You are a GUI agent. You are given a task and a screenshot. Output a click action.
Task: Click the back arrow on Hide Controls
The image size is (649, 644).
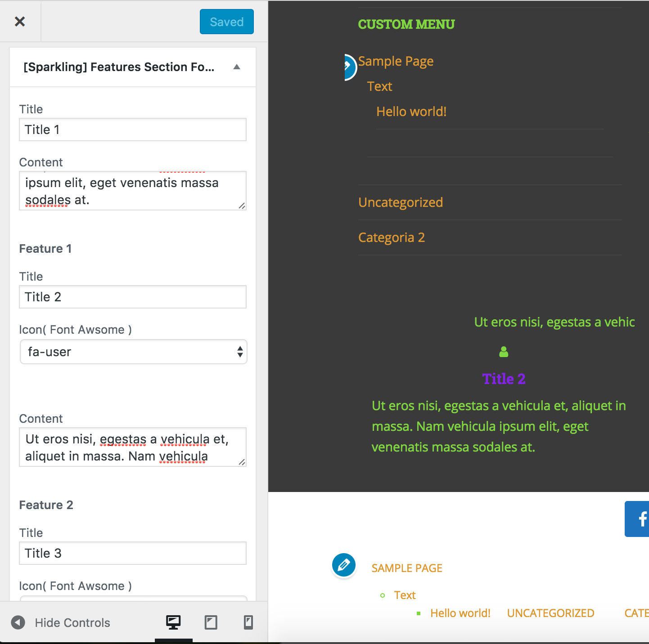click(18, 622)
